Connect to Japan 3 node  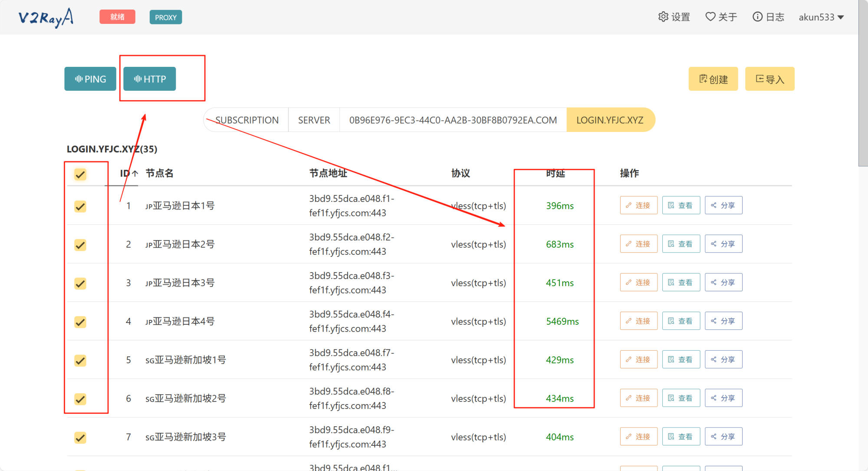pos(638,283)
